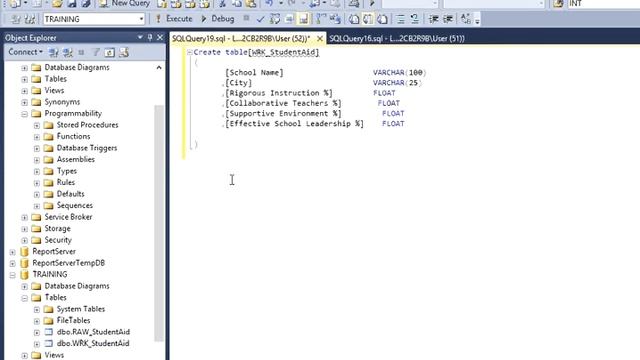
Task: Click the dbo.RAW_StudentAid table icon
Action: click(49, 332)
